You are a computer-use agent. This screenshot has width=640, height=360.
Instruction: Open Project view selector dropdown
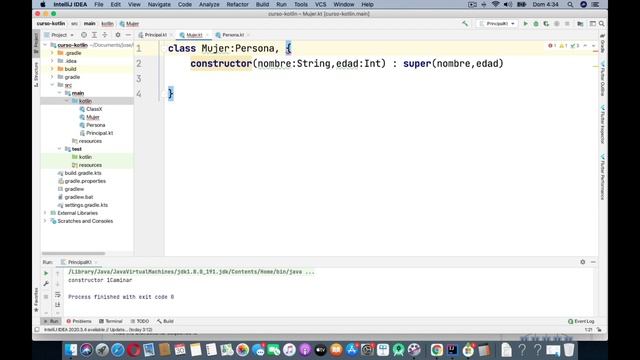point(59,35)
